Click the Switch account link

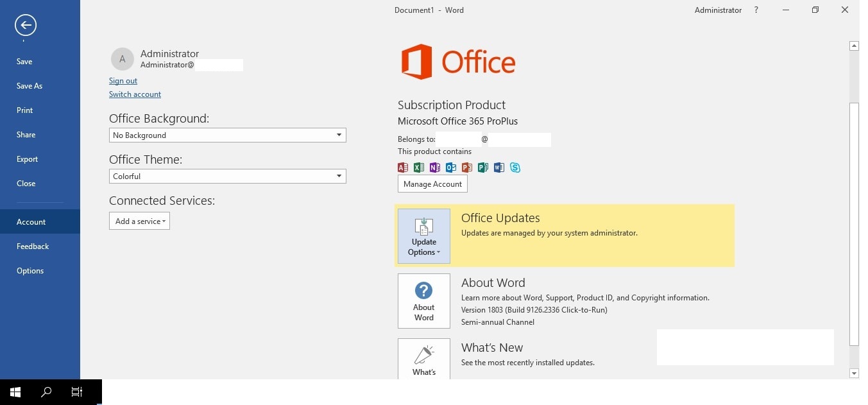pos(135,94)
